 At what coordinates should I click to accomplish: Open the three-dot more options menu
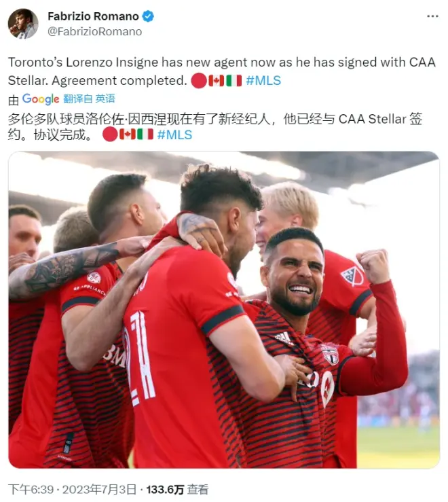432,16
